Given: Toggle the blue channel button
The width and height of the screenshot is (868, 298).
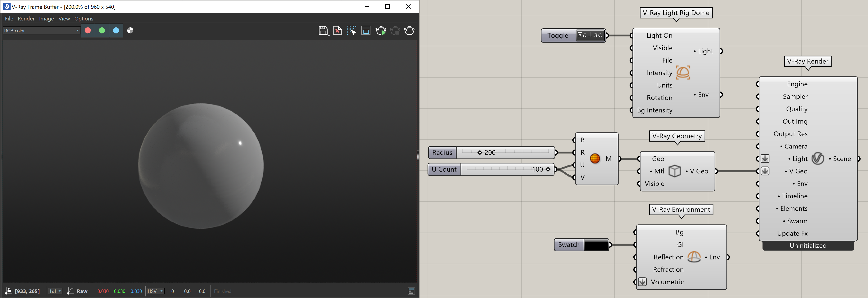Looking at the screenshot, I should coord(116,31).
